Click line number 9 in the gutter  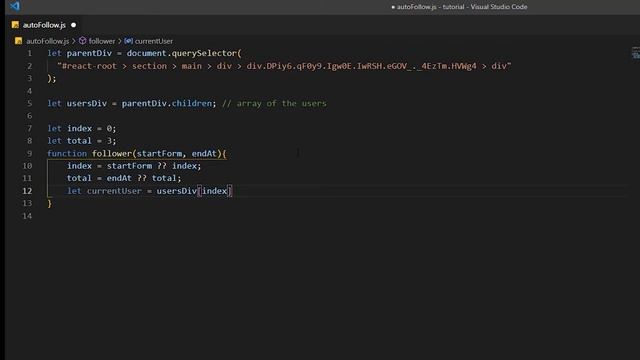tap(29, 153)
